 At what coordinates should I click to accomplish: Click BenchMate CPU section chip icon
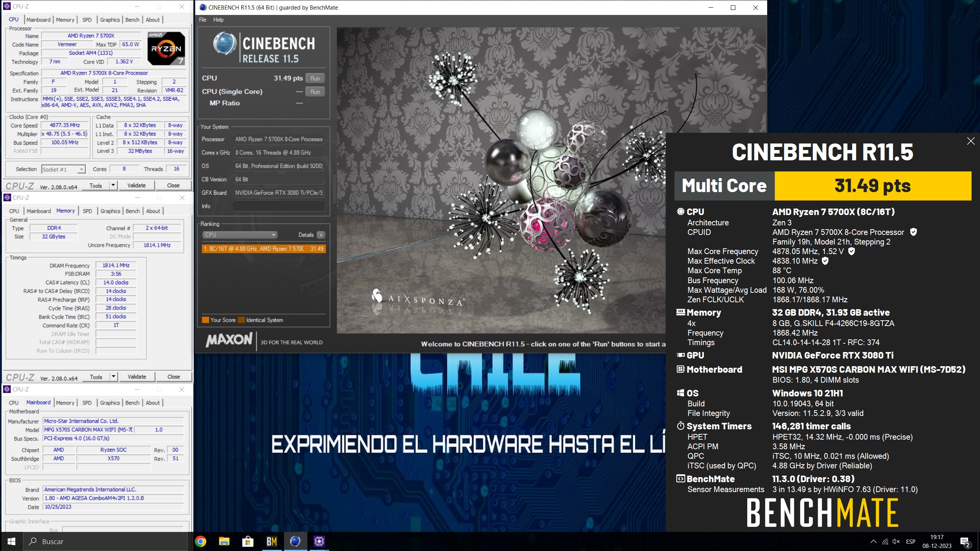[681, 212]
